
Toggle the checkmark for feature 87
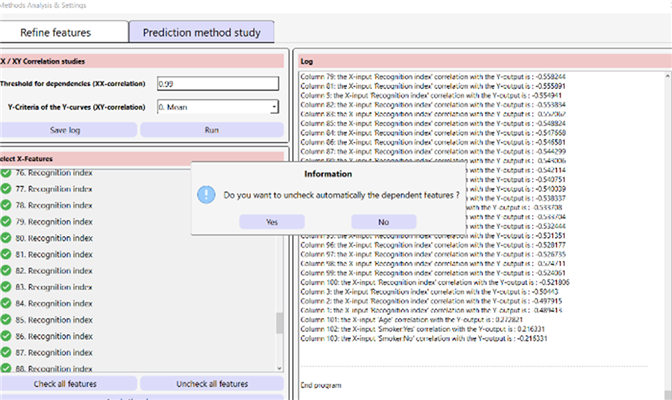tap(6, 352)
